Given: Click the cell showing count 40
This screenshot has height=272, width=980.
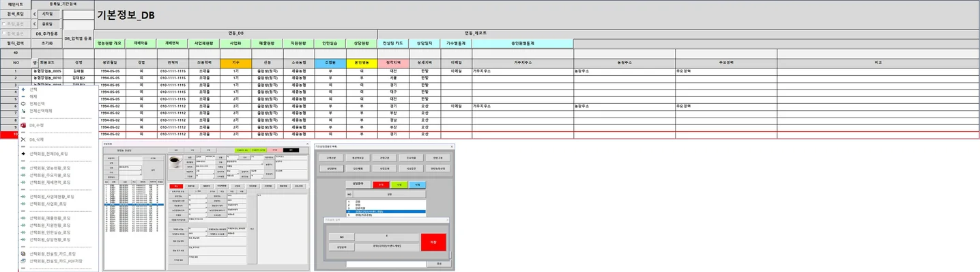Looking at the screenshot, I should click(x=15, y=53).
